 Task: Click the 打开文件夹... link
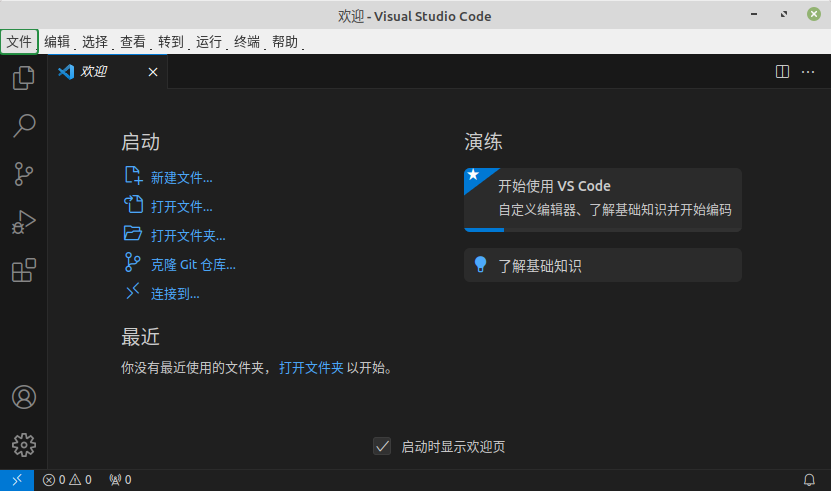(188, 235)
